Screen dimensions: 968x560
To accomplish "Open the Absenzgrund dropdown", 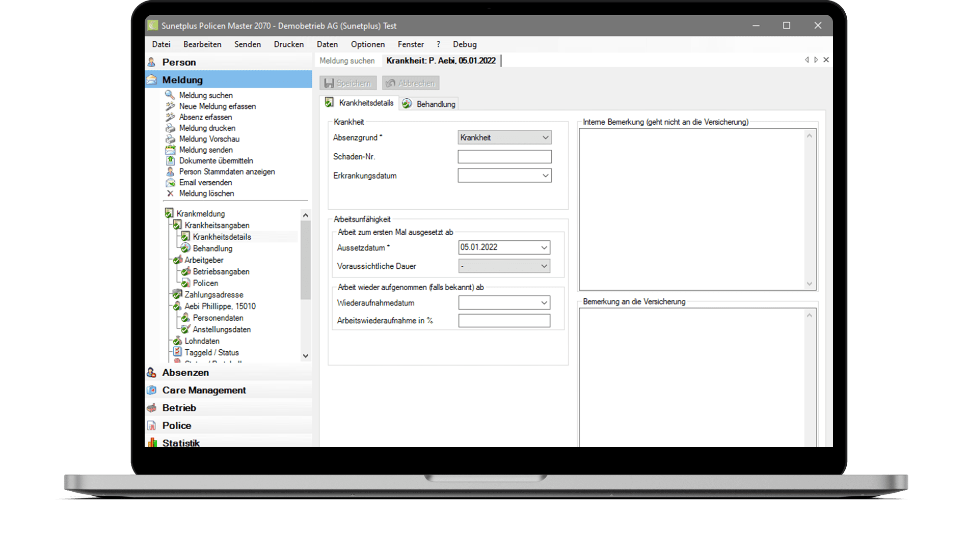I will pyautogui.click(x=545, y=137).
